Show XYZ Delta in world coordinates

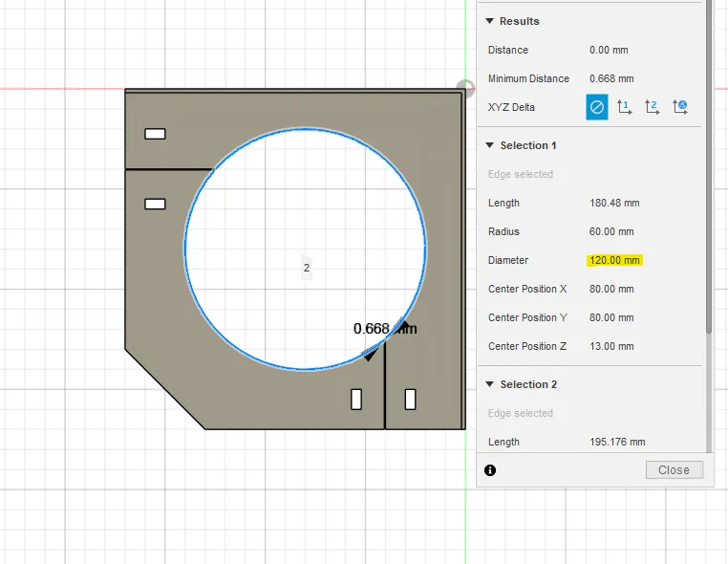(680, 107)
